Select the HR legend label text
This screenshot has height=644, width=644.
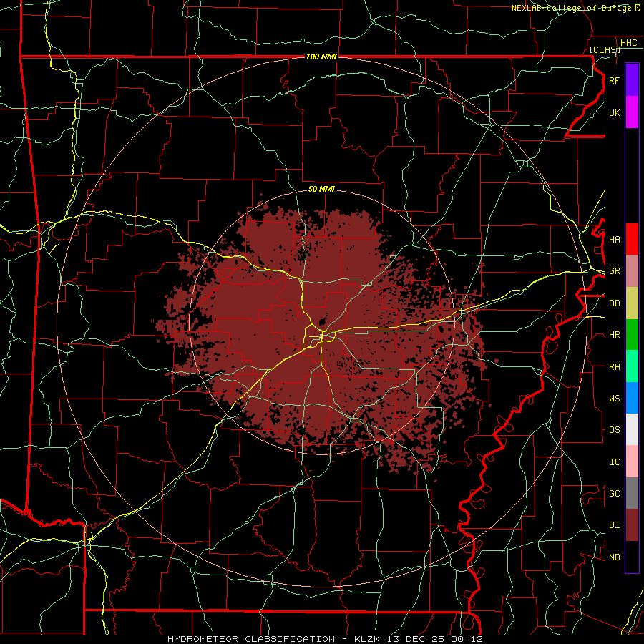tap(614, 335)
